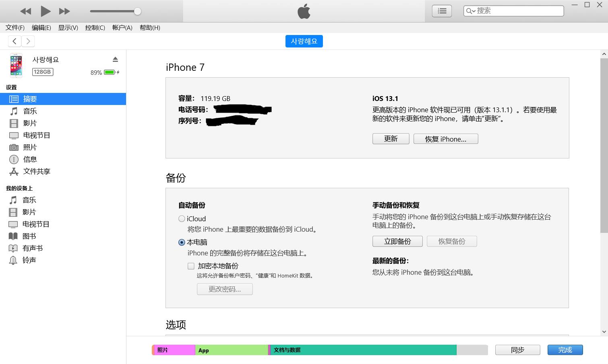The height and width of the screenshot is (364, 608).
Task: Open the up next list icon
Action: [x=442, y=11]
